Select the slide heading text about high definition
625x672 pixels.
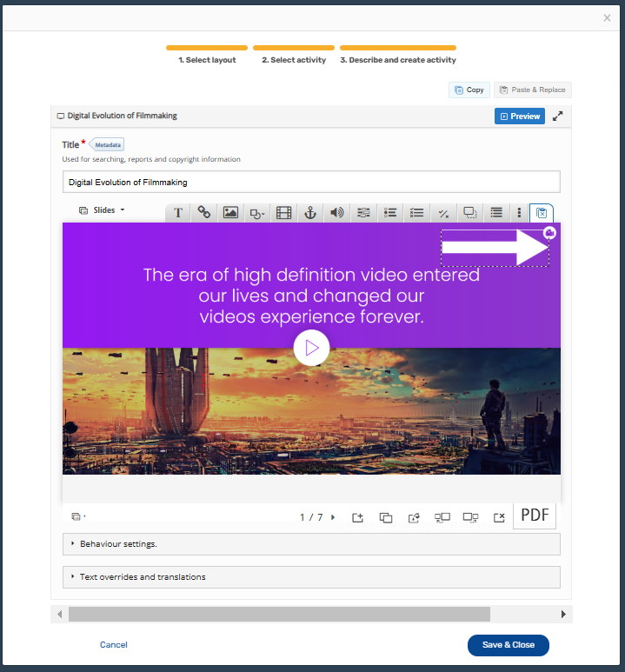tap(312, 296)
